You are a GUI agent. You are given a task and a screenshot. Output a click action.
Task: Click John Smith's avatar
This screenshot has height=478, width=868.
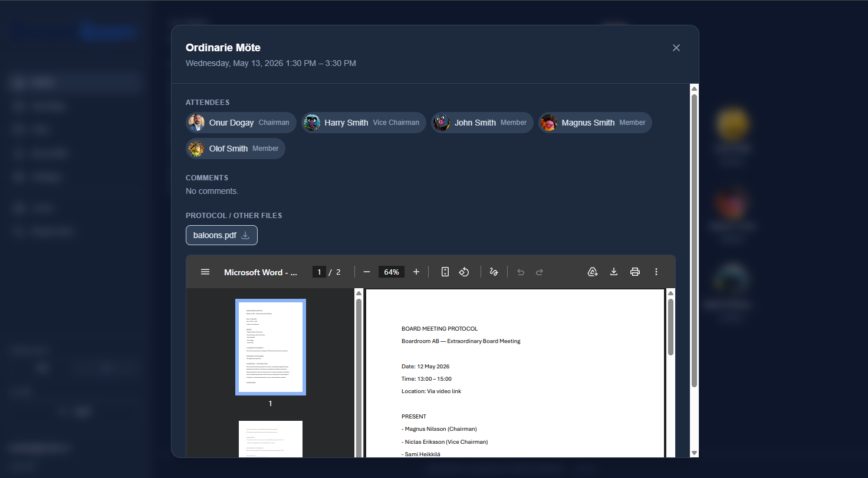tap(442, 123)
